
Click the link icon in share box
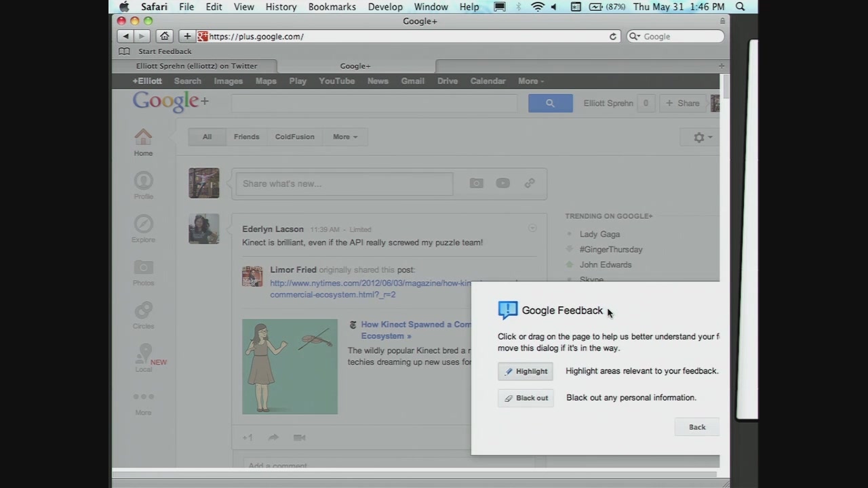pos(530,183)
